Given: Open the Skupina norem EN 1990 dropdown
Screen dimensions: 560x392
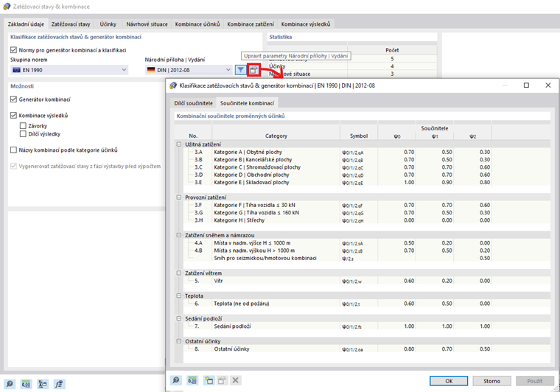Looking at the screenshot, I should pyautogui.click(x=69, y=70).
